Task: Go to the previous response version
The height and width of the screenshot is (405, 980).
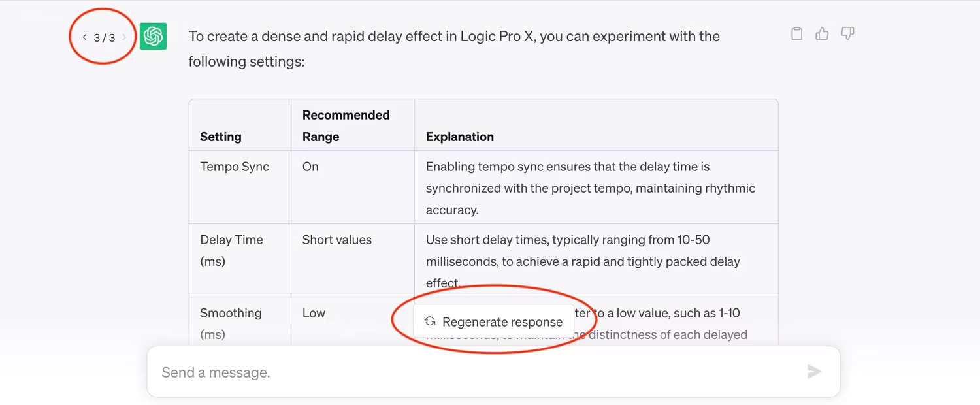Action: coord(84,37)
